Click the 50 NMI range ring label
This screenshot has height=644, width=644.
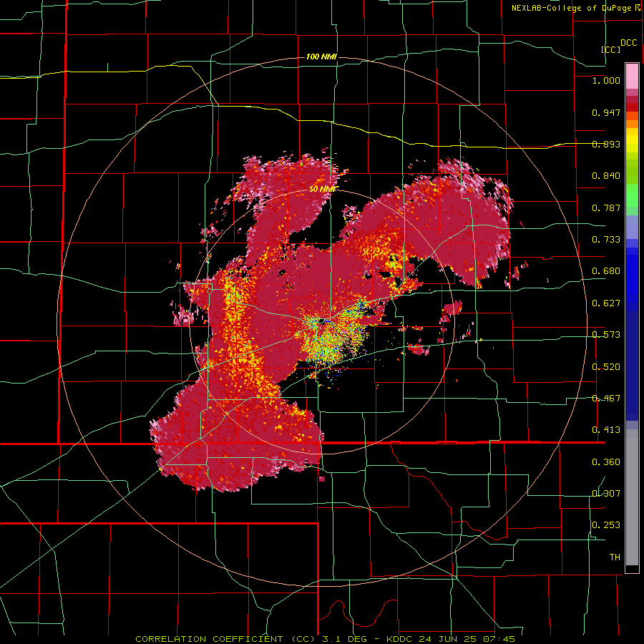(323, 189)
